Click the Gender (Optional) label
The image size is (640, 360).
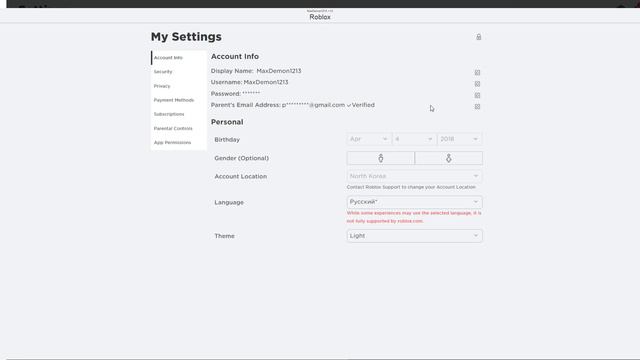pyautogui.click(x=242, y=158)
